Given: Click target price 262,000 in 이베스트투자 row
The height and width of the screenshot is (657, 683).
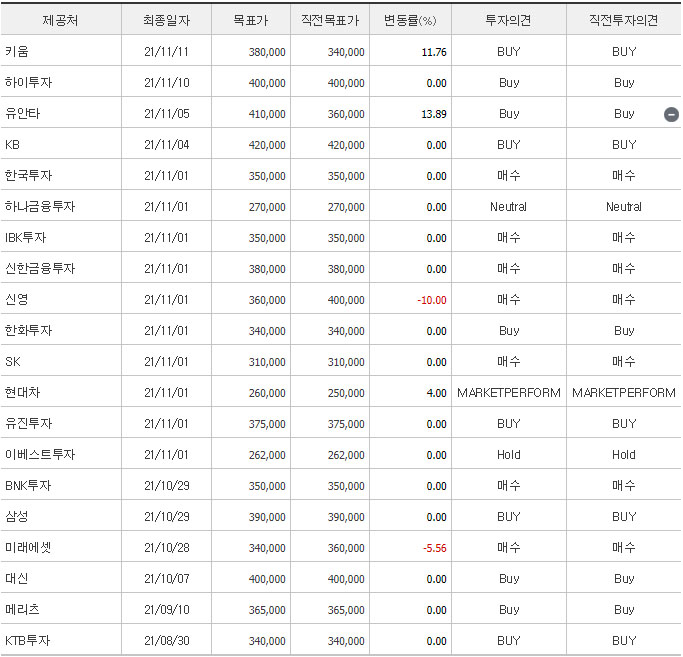Looking at the screenshot, I should point(267,455).
